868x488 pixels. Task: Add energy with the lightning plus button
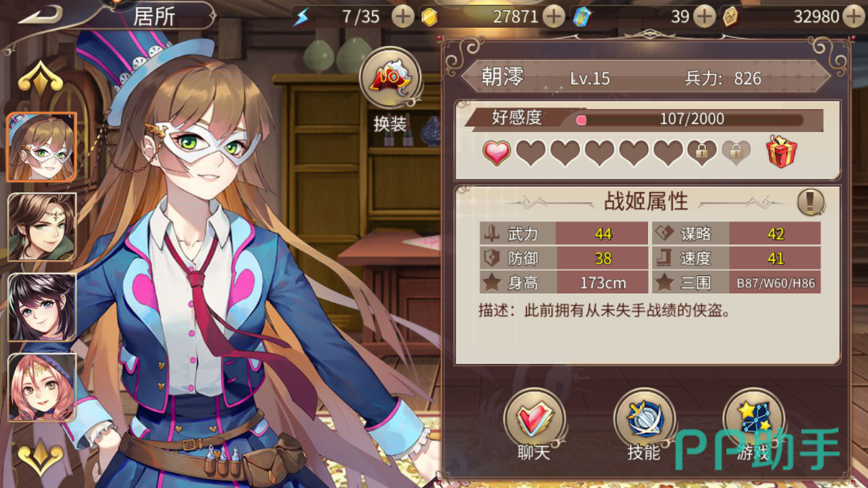[x=403, y=17]
